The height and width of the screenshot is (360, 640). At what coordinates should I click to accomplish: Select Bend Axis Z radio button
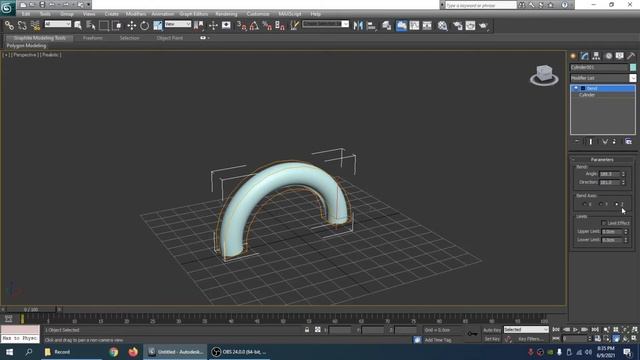616,204
